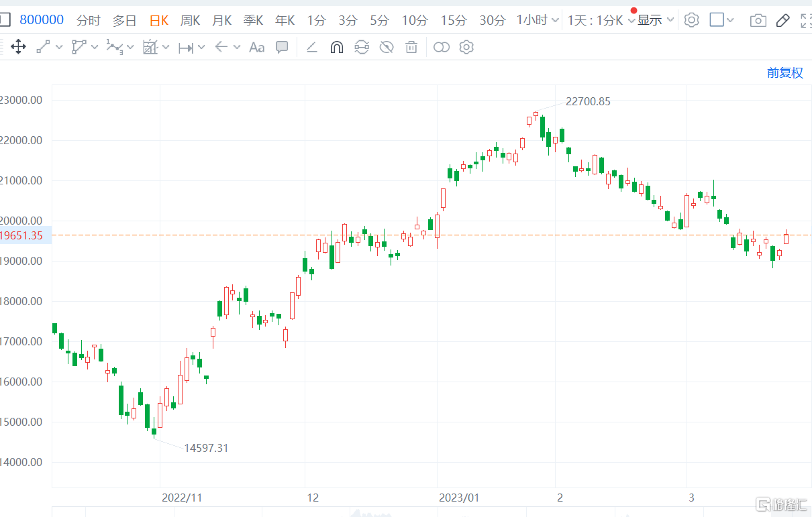
Task: Select the price range ruler tool
Action: pos(186,47)
